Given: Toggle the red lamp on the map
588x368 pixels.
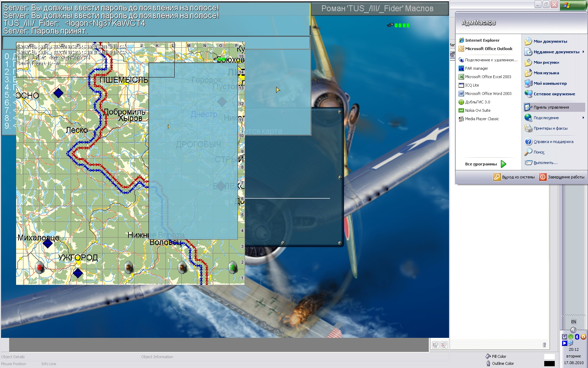Looking at the screenshot, I should pos(40,268).
